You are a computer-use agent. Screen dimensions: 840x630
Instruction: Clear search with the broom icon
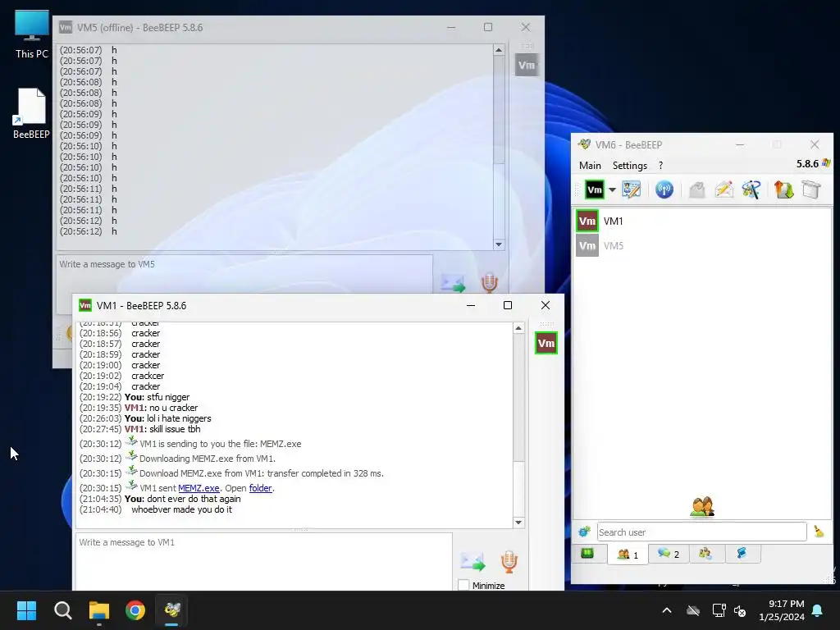(x=819, y=532)
